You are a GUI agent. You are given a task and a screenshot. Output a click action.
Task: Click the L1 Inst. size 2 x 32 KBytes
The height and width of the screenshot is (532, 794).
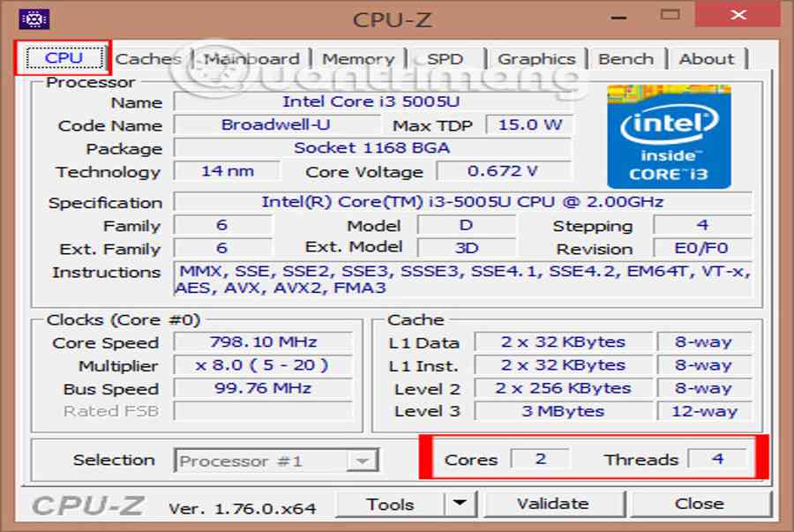pyautogui.click(x=563, y=365)
